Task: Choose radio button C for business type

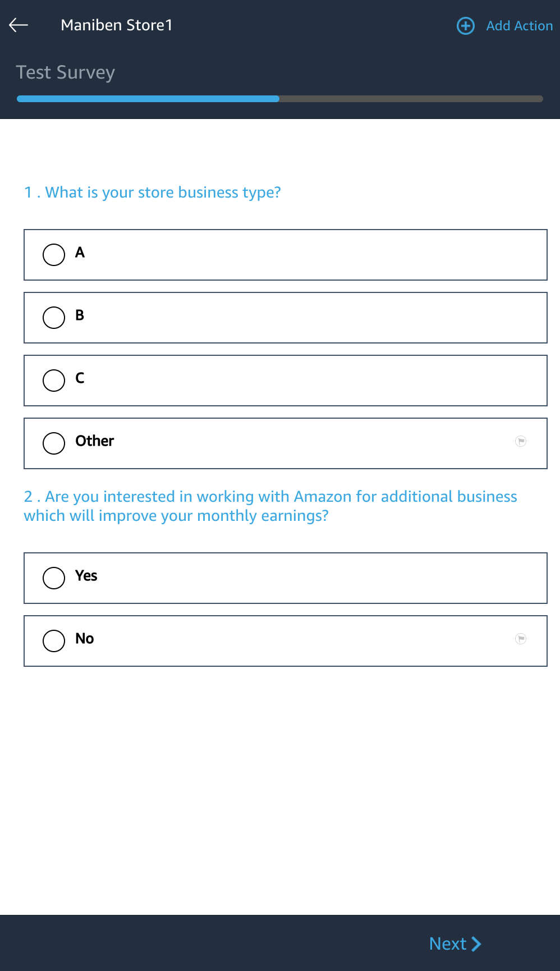Action: pyautogui.click(x=54, y=381)
